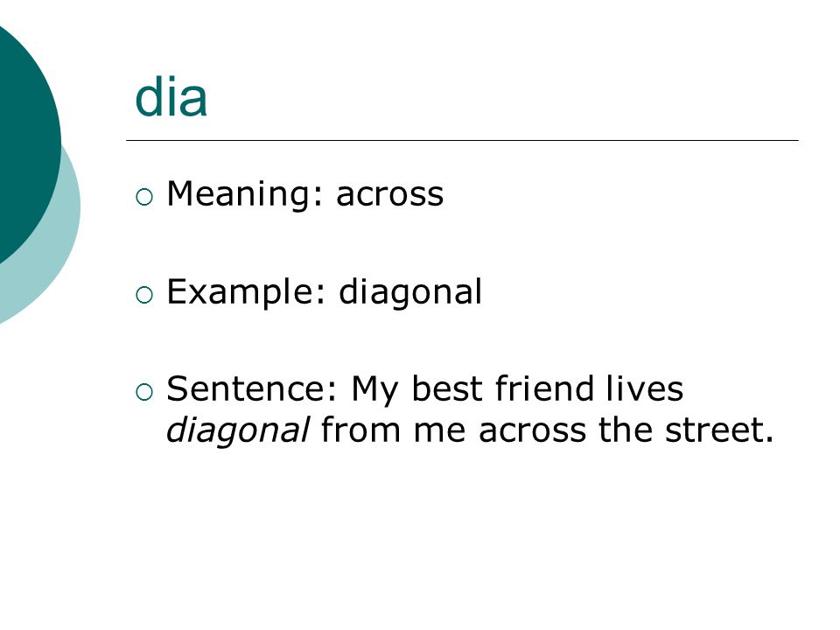Click the word "me" in the sentence

[x=439, y=431]
